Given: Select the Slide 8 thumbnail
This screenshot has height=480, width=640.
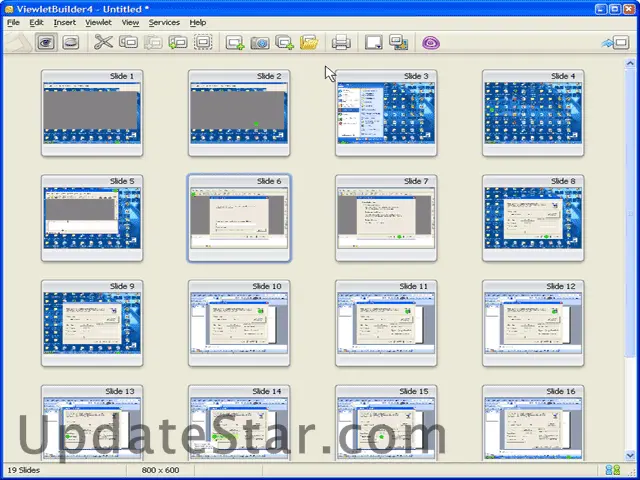Looking at the screenshot, I should (x=533, y=218).
